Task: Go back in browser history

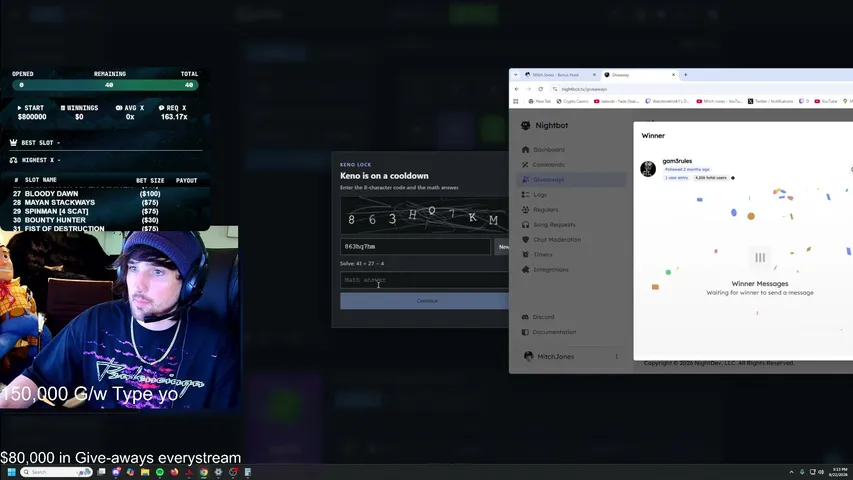Action: [x=517, y=89]
